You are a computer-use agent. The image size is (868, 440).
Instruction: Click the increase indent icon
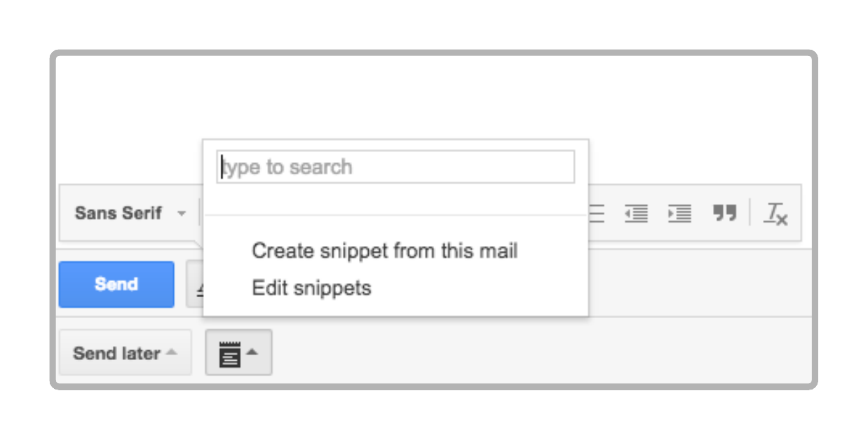679,214
